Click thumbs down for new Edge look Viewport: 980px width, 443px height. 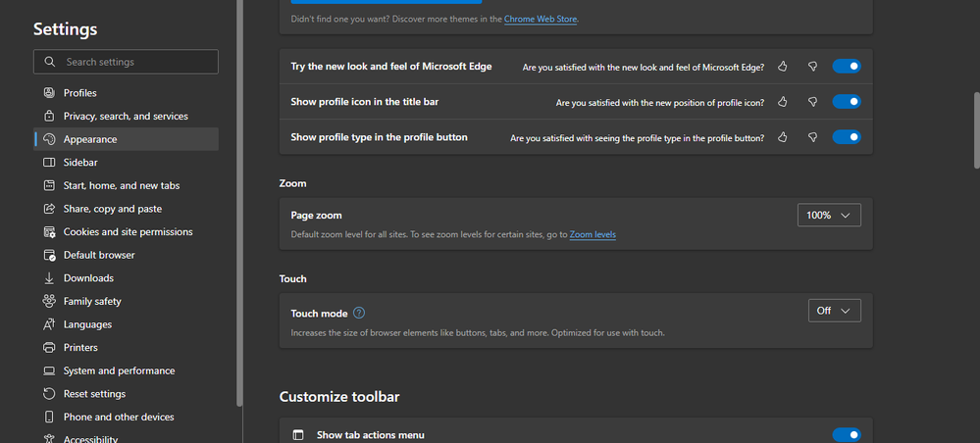pos(812,67)
